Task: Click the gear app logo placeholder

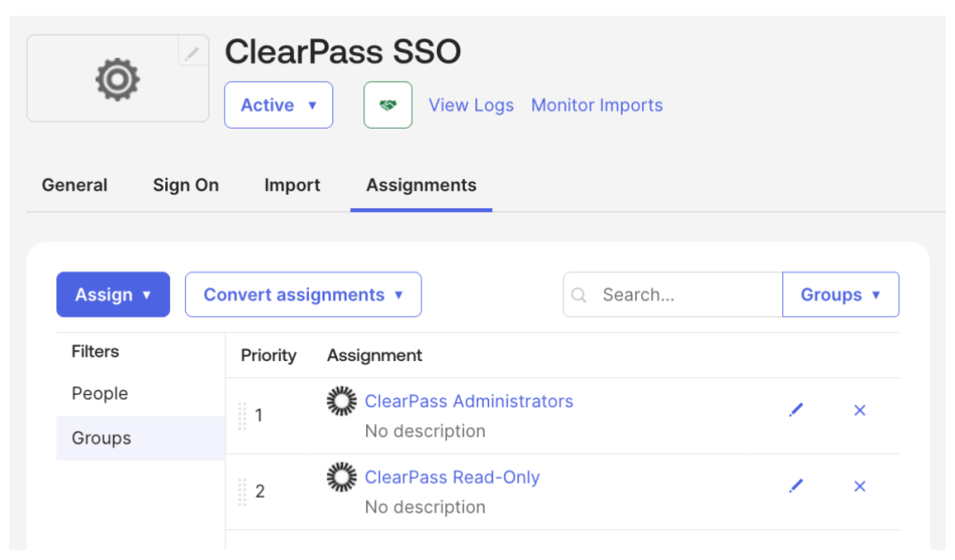Action: pos(117,79)
